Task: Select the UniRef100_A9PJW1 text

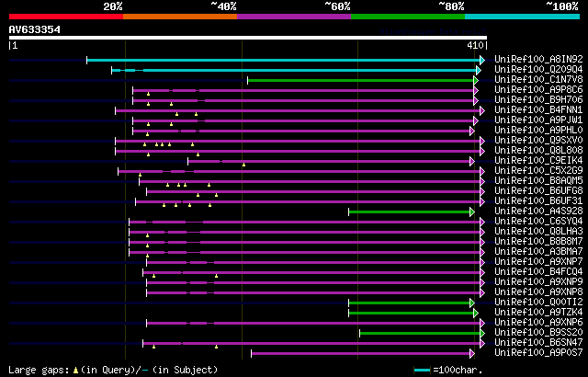Action: [x=538, y=120]
